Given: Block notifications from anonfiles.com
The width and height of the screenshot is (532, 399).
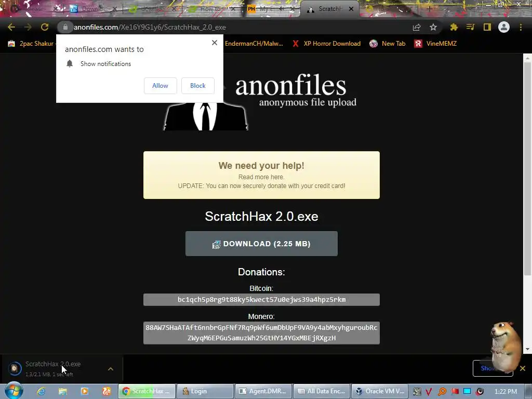Looking at the screenshot, I should pos(198,86).
